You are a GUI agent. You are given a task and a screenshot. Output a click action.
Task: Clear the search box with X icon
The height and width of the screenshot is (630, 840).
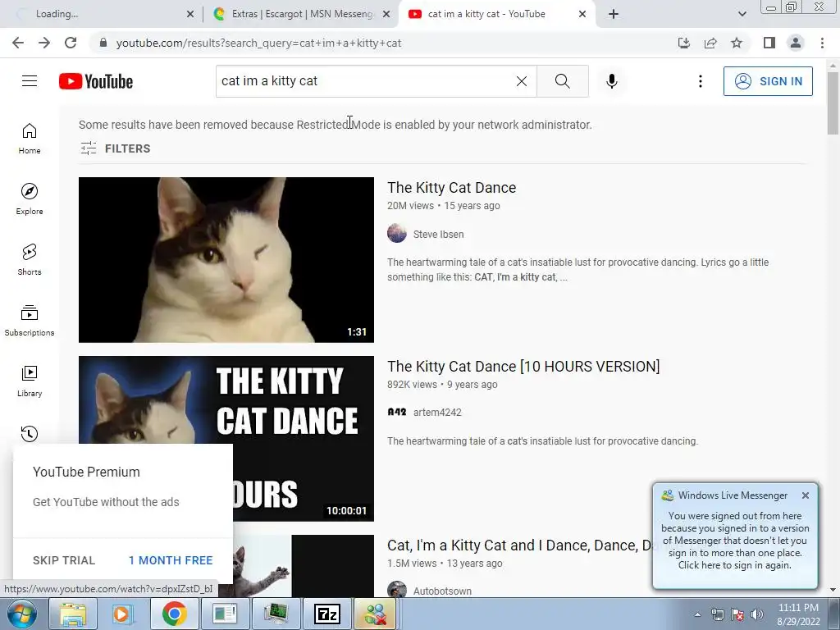click(x=521, y=81)
